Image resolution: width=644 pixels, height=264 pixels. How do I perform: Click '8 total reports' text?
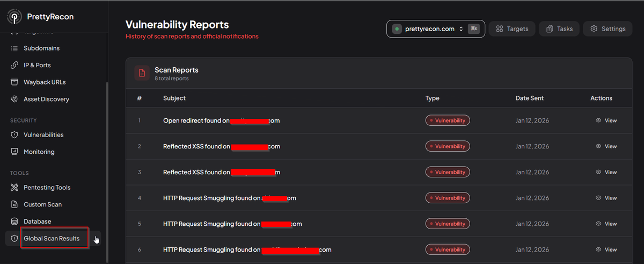tap(172, 79)
